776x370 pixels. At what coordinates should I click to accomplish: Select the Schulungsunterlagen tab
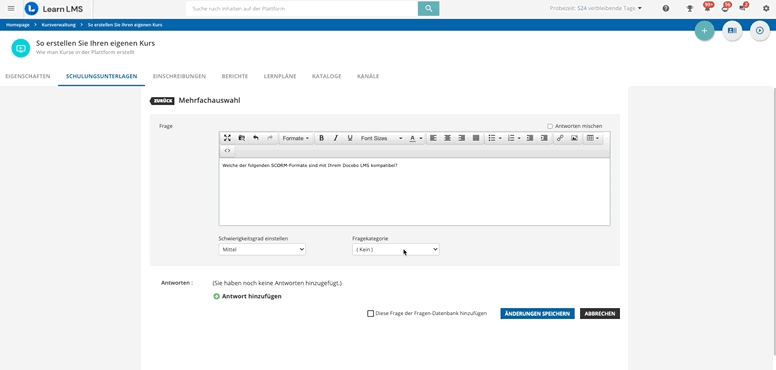tap(101, 76)
